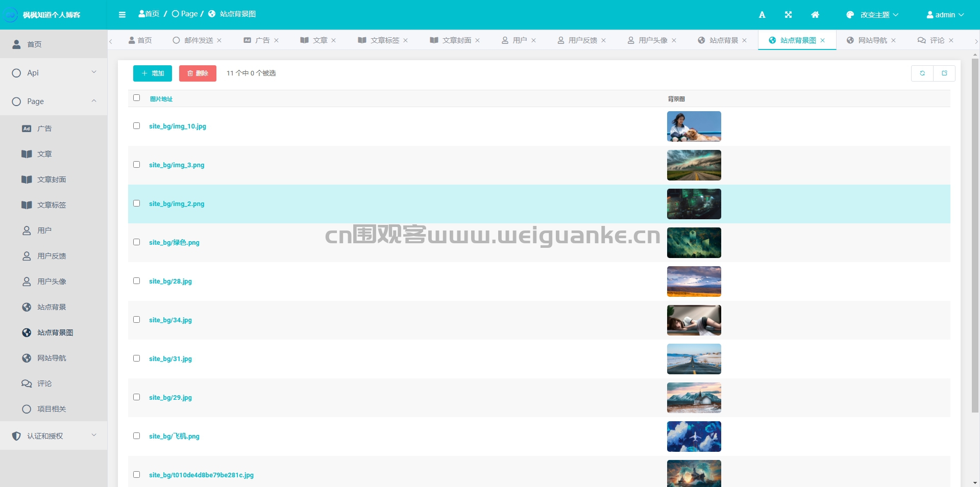
Task: Switch to the 网站导航 tab
Action: [x=872, y=40]
